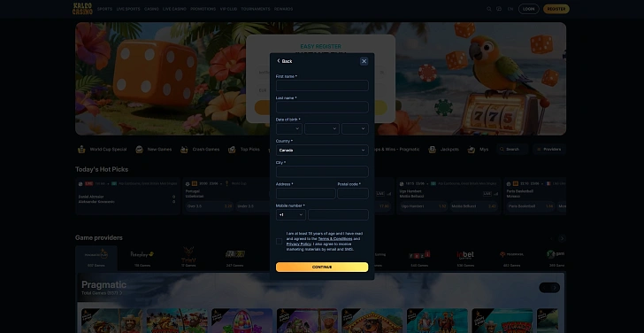Select the inbet provider logo

point(465,255)
